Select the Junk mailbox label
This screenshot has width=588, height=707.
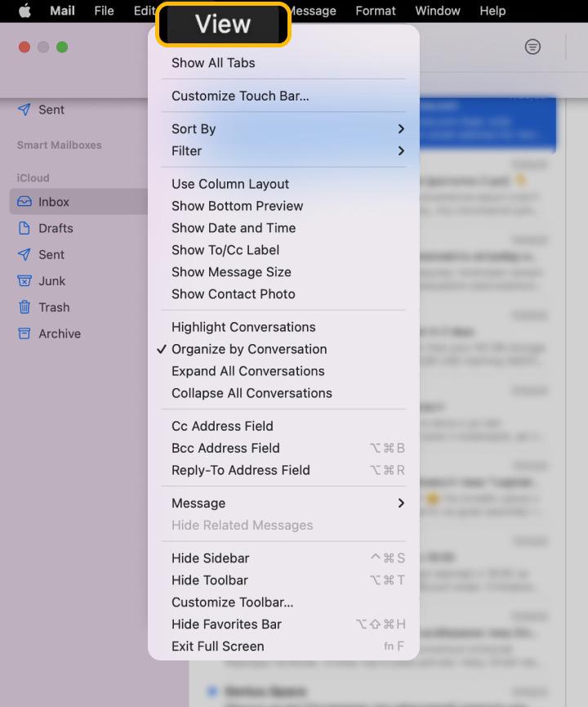click(x=51, y=281)
